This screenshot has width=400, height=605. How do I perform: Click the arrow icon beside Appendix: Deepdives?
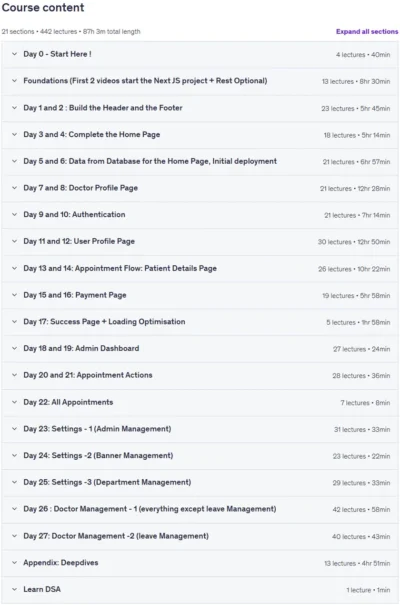click(14, 563)
